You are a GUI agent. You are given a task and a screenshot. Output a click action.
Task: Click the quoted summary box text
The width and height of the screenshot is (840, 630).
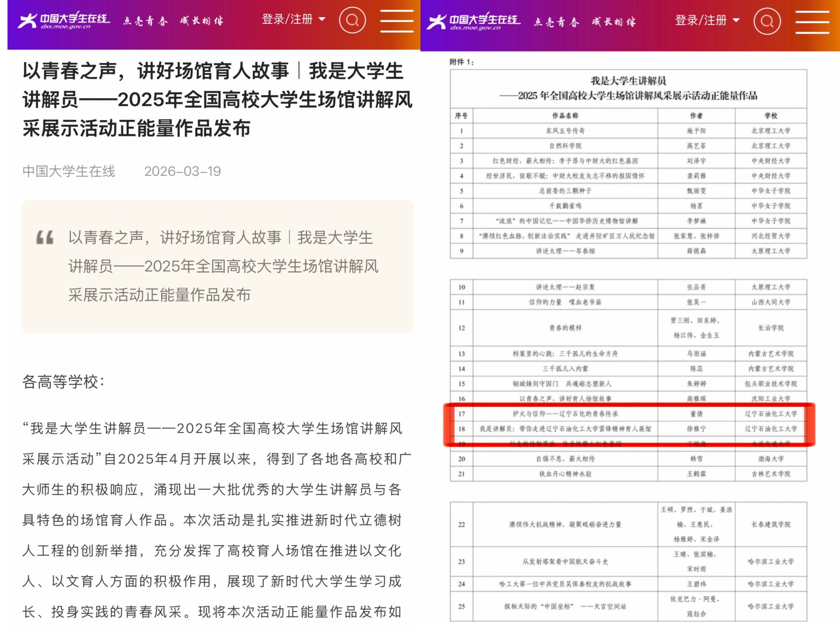pos(223,266)
